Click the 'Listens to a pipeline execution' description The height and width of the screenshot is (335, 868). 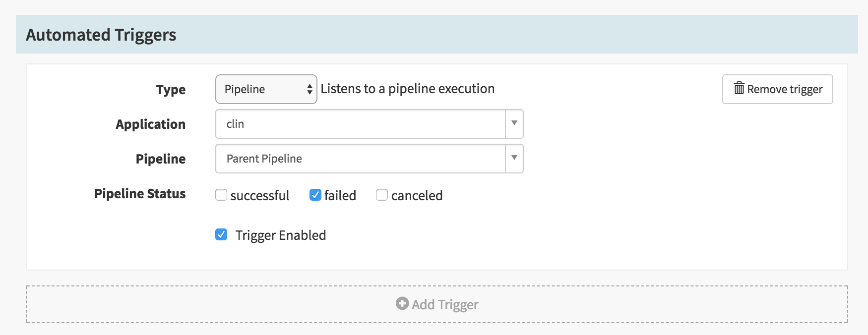pyautogui.click(x=408, y=89)
